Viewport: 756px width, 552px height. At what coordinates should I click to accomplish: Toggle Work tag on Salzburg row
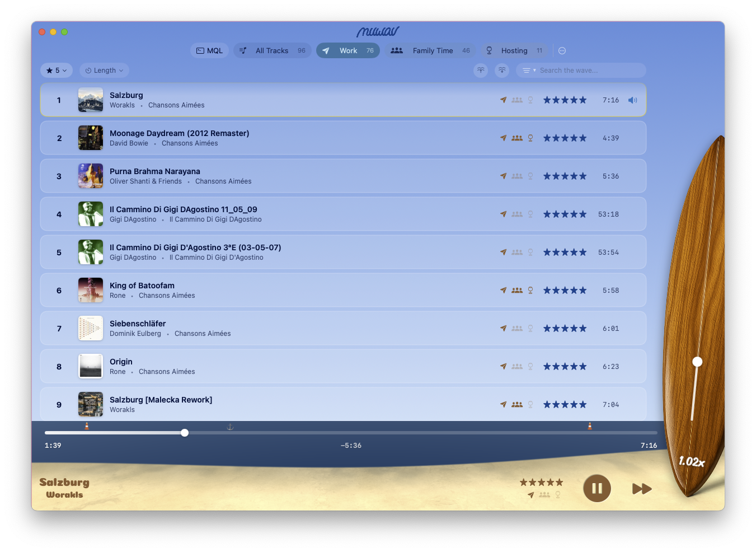coord(504,100)
